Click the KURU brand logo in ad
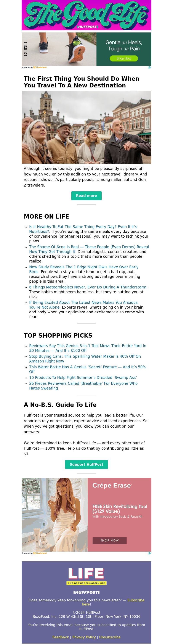 (x=26, y=49)
